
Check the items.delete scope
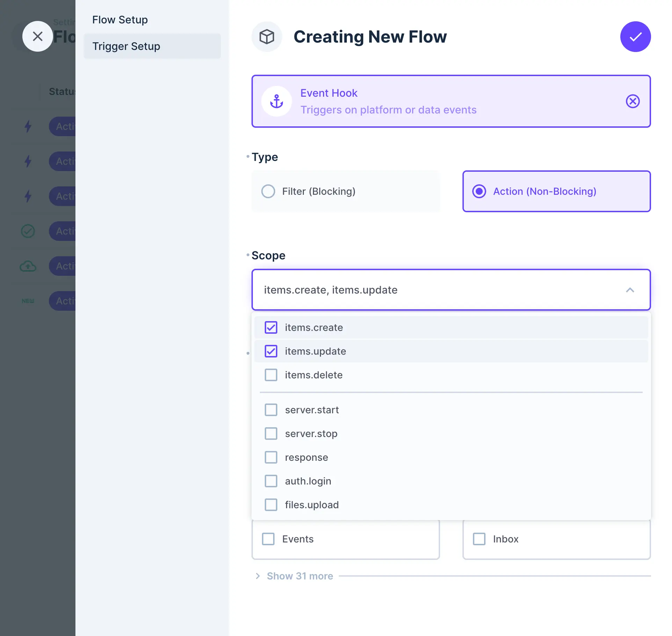coord(271,375)
